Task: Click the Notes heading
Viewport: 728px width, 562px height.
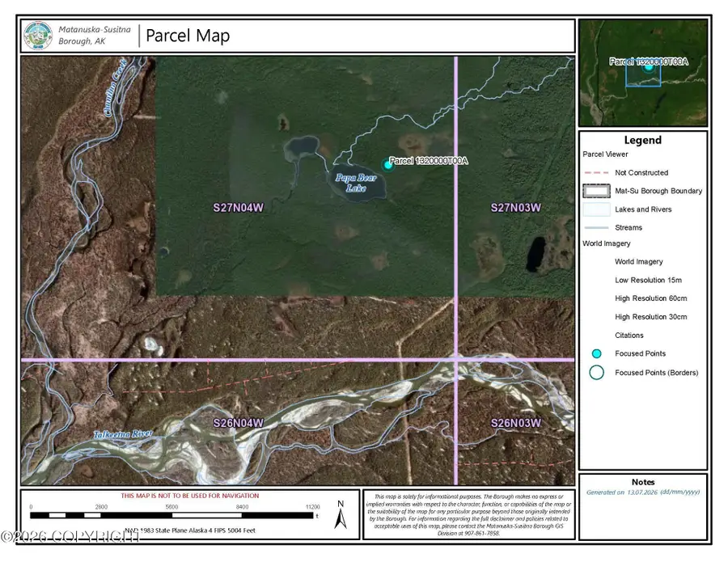Action: point(643,482)
